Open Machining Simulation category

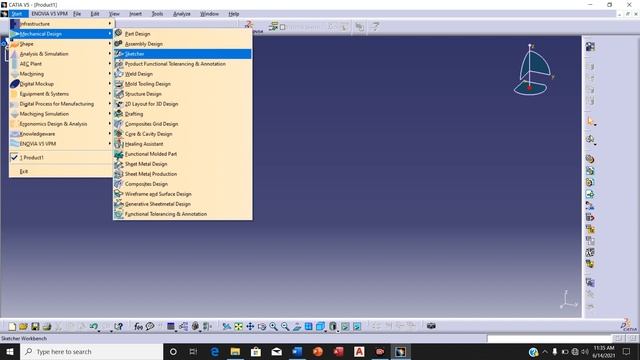61,114
